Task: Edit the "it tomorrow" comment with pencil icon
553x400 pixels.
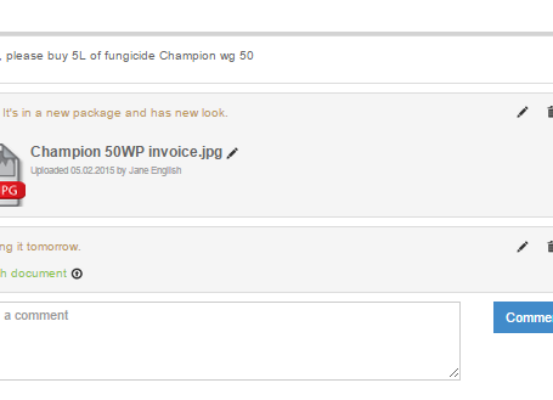Action: point(522,247)
